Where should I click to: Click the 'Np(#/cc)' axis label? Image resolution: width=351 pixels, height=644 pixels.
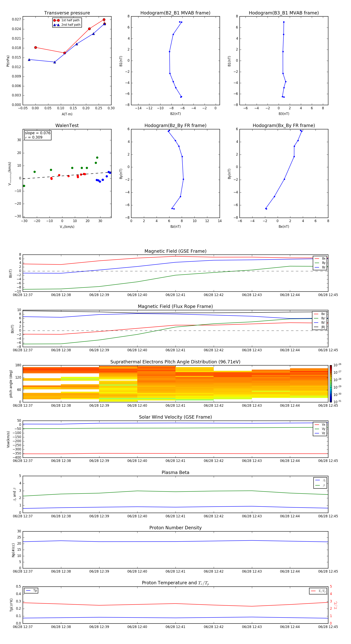pyautogui.click(x=13, y=550)
